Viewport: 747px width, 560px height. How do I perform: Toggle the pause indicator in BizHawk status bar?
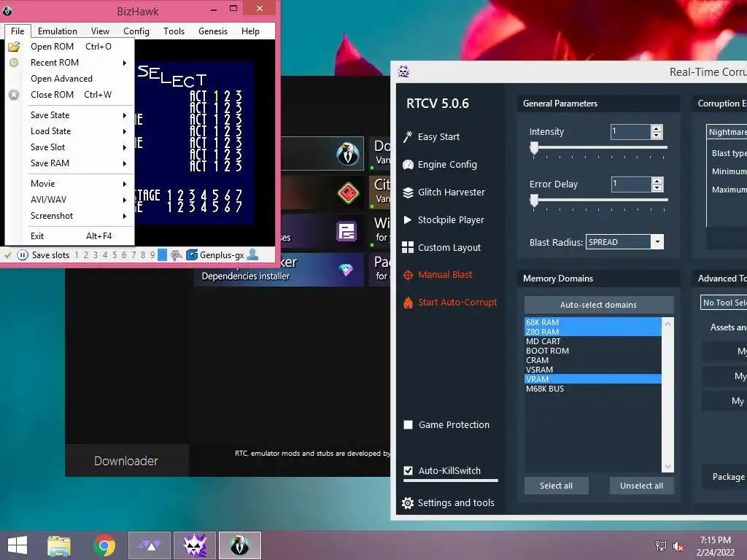coord(23,255)
